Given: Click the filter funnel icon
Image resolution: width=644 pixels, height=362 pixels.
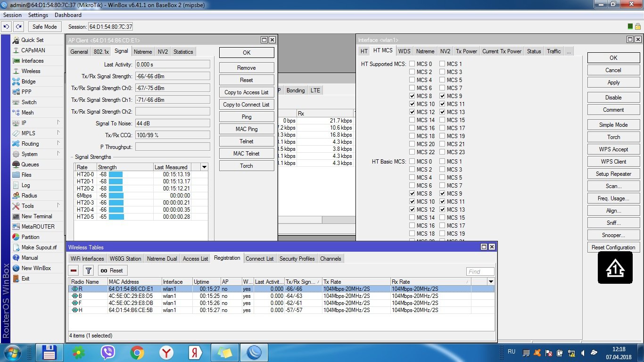Looking at the screenshot, I should tap(88, 271).
